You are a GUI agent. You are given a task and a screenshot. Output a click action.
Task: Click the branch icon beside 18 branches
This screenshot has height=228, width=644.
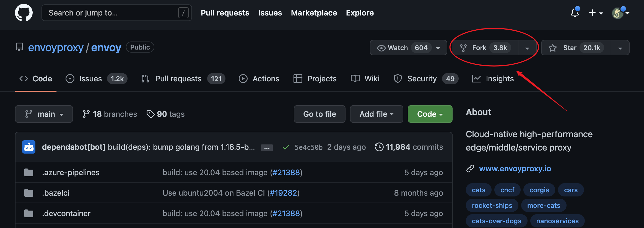click(x=86, y=114)
